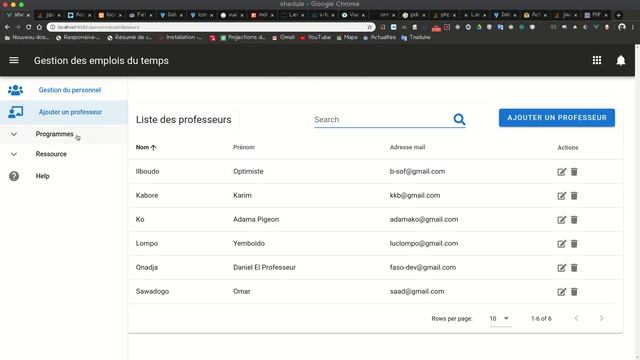Expand the Ressource sidebar section

[14, 154]
